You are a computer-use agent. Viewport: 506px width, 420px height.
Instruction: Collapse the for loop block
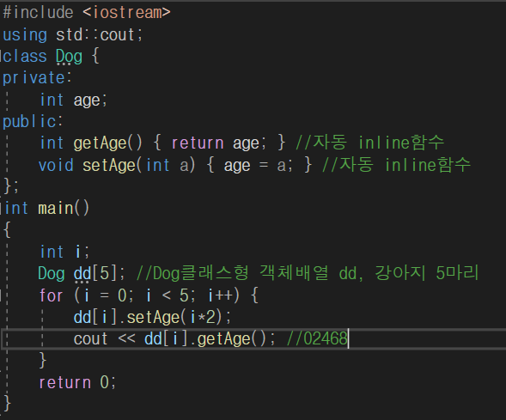[x=1, y=295]
